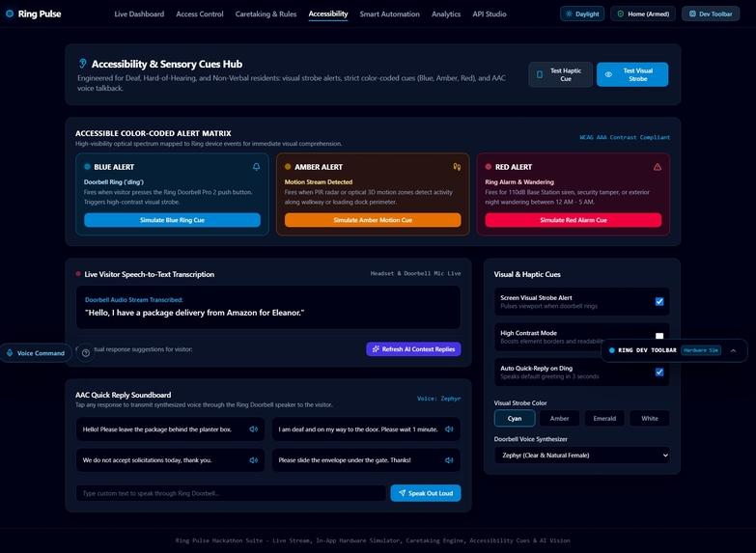The image size is (756, 553).
Task: Select White strobe color
Action: coord(650,418)
